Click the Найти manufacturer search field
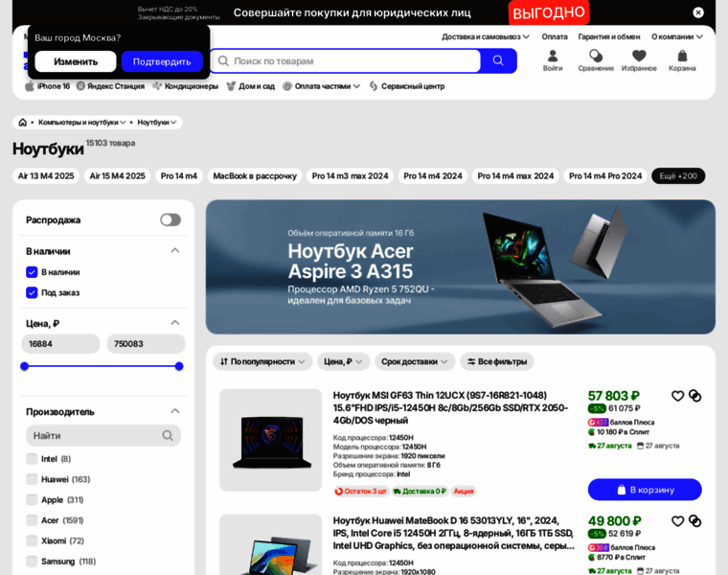 pos(103,436)
